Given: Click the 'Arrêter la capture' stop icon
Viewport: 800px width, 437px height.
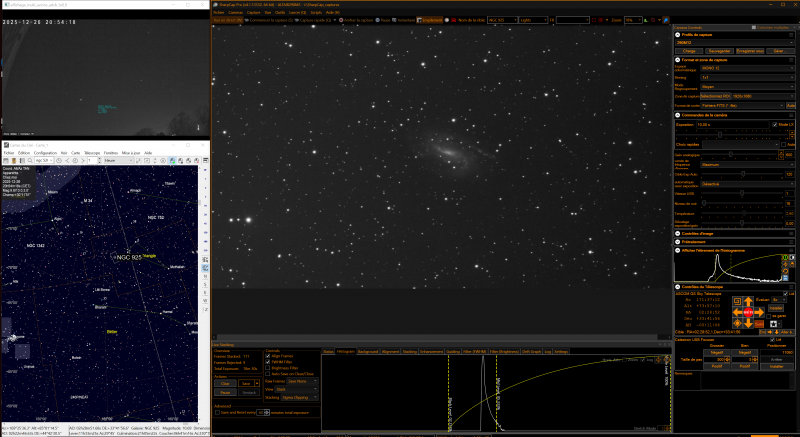Looking at the screenshot, I should (341, 20).
